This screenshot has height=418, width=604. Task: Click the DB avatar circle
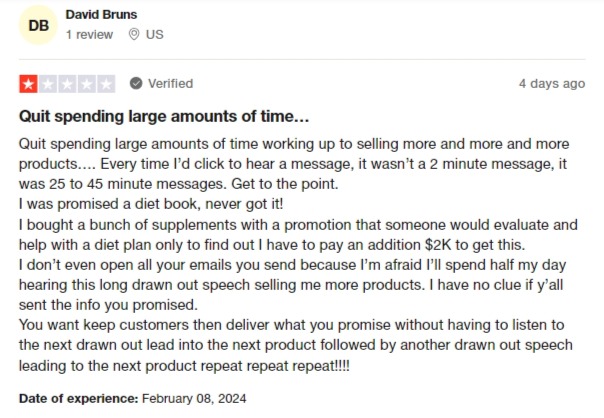[x=38, y=25]
